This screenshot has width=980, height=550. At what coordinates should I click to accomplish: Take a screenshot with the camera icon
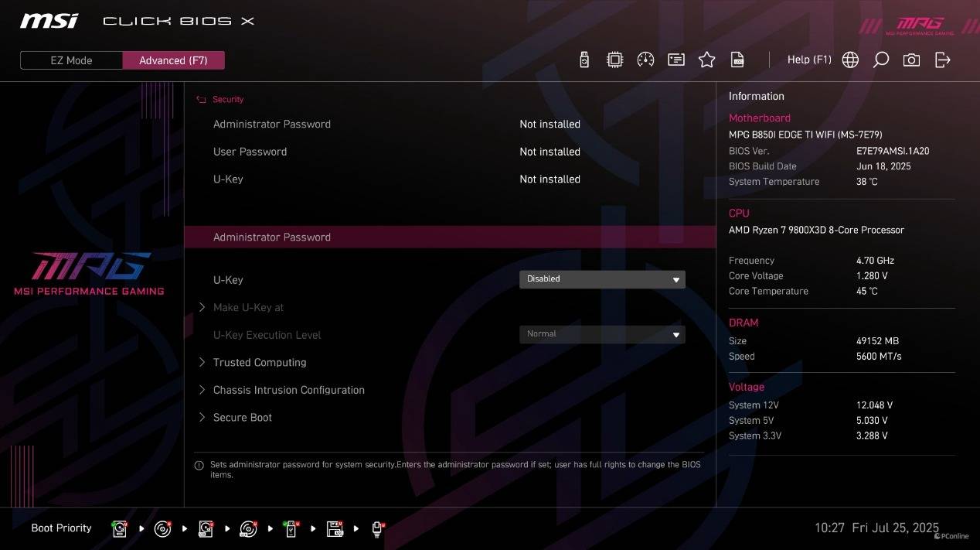click(x=911, y=60)
